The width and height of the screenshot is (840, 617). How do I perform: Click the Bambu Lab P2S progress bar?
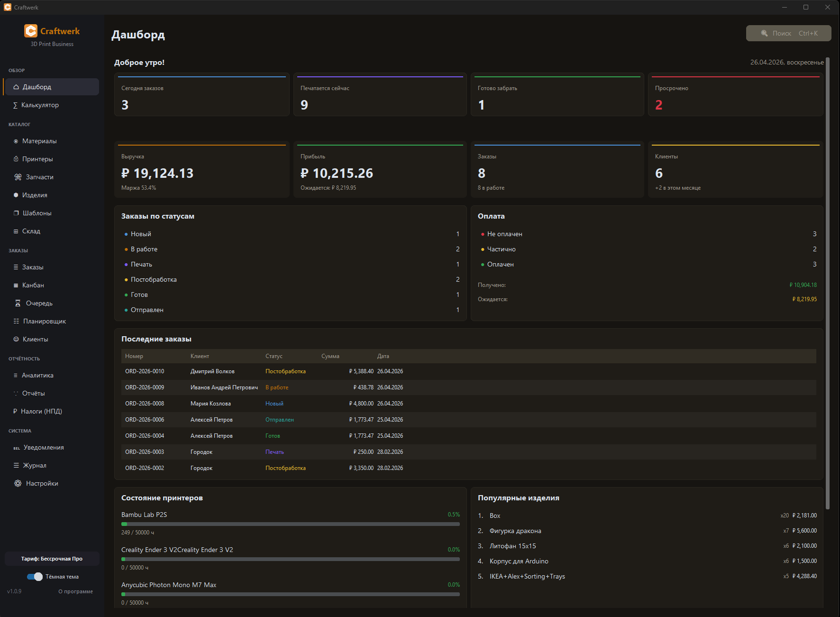[x=290, y=524]
